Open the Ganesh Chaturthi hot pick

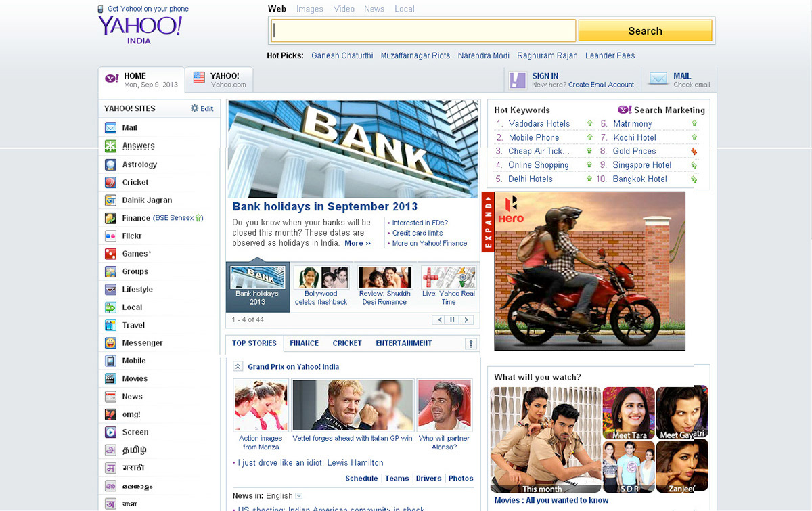point(342,55)
